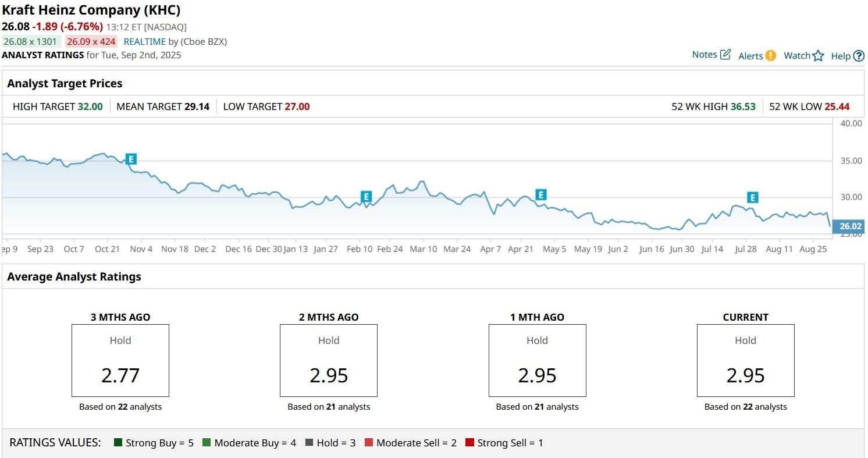Click the Help link
This screenshot has width=868, height=458.
coord(841,56)
